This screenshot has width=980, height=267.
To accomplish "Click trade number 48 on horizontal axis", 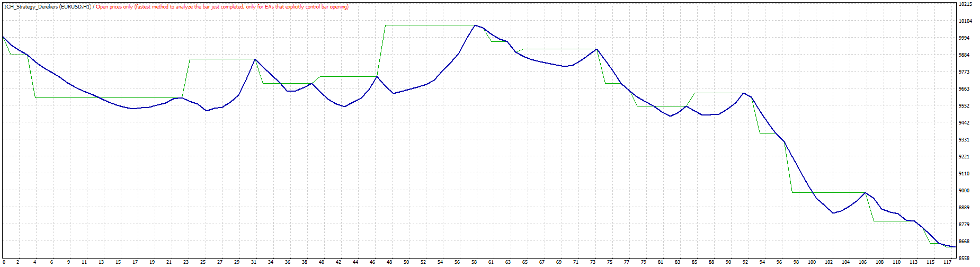I will pos(389,262).
